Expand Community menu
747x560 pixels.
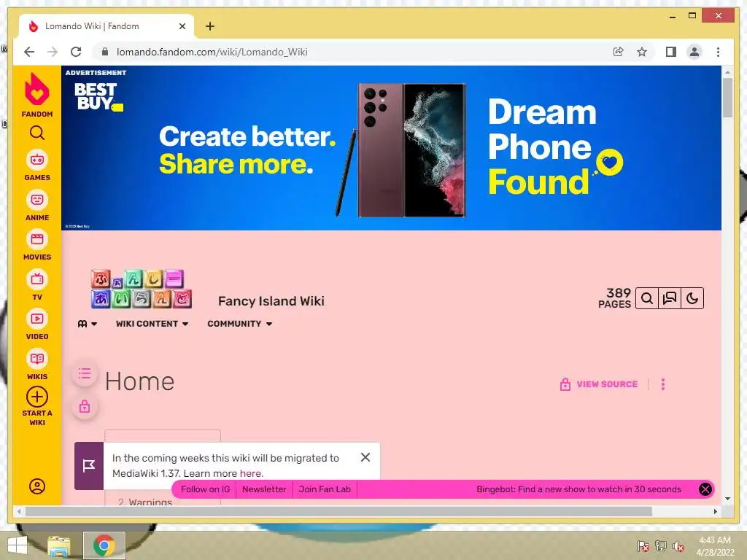click(239, 324)
